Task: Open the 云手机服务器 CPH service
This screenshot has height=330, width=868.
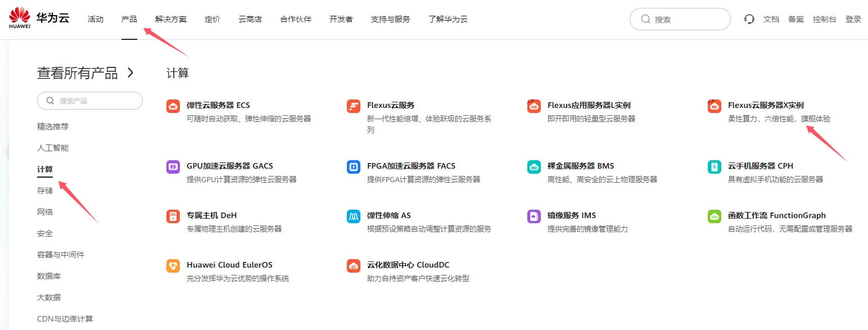Action: coord(713,166)
